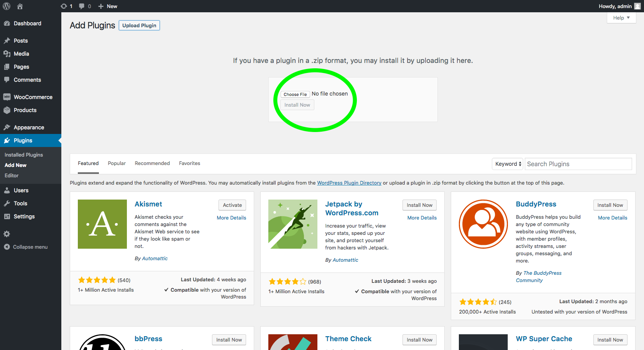Click the Jetpack plugin icon

[293, 224]
